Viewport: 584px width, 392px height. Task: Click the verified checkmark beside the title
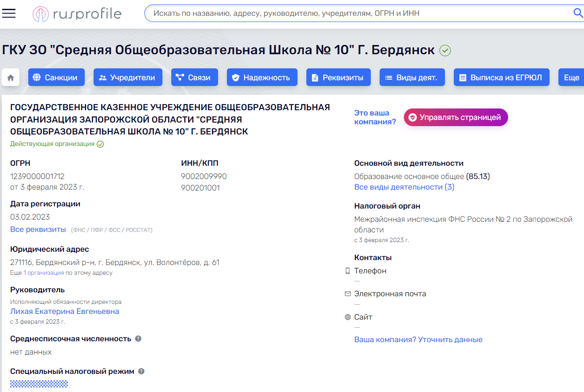[x=445, y=51]
